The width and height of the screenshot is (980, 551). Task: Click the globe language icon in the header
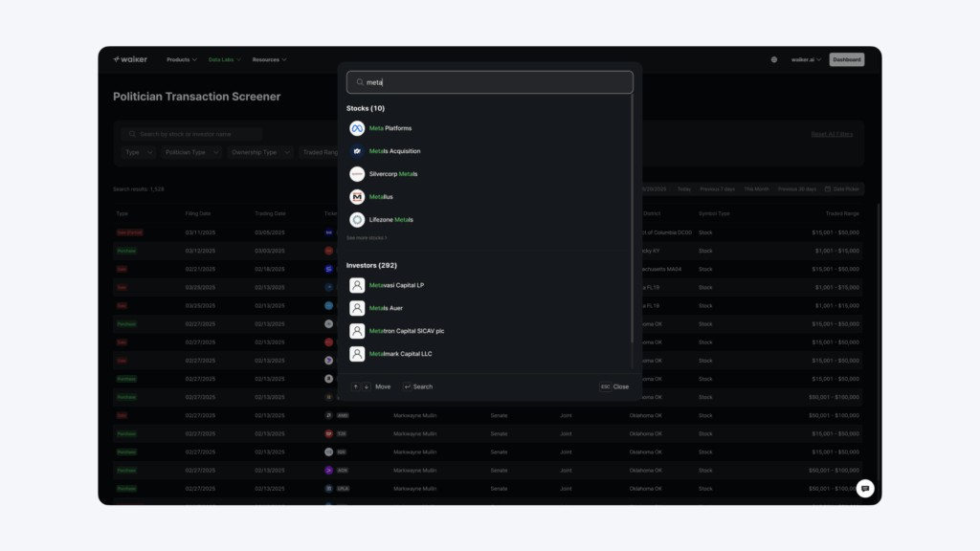[773, 60]
